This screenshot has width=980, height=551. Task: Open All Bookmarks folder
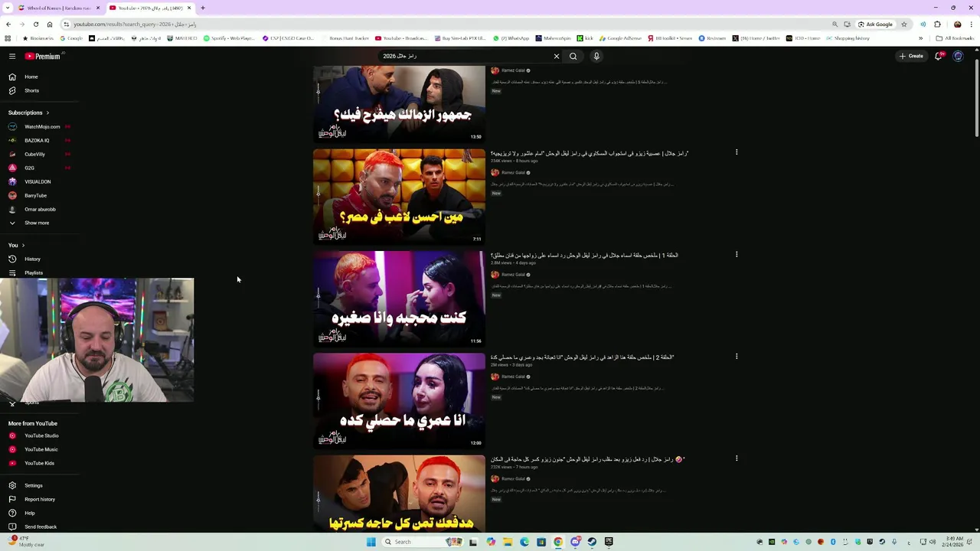(x=955, y=37)
